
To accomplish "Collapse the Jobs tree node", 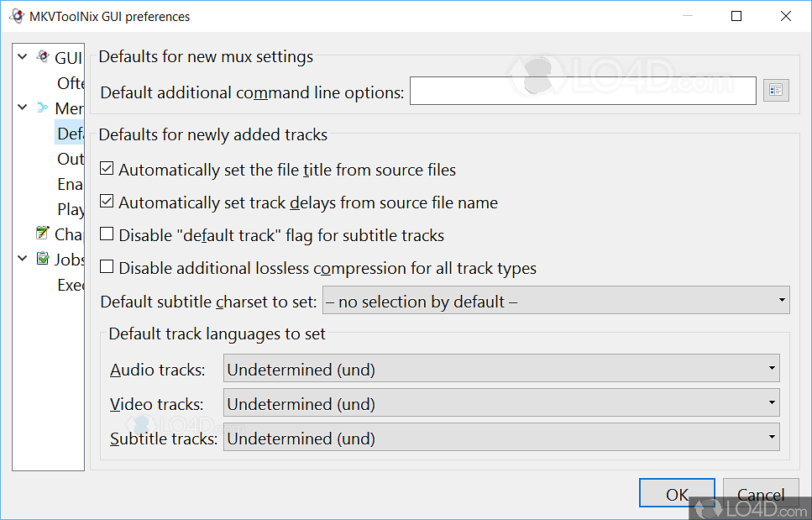I will point(23,259).
